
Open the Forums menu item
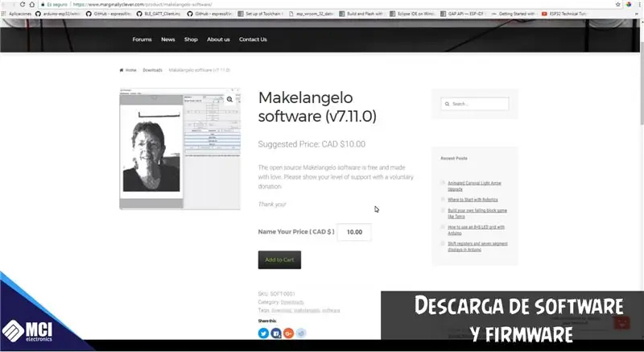(142, 39)
